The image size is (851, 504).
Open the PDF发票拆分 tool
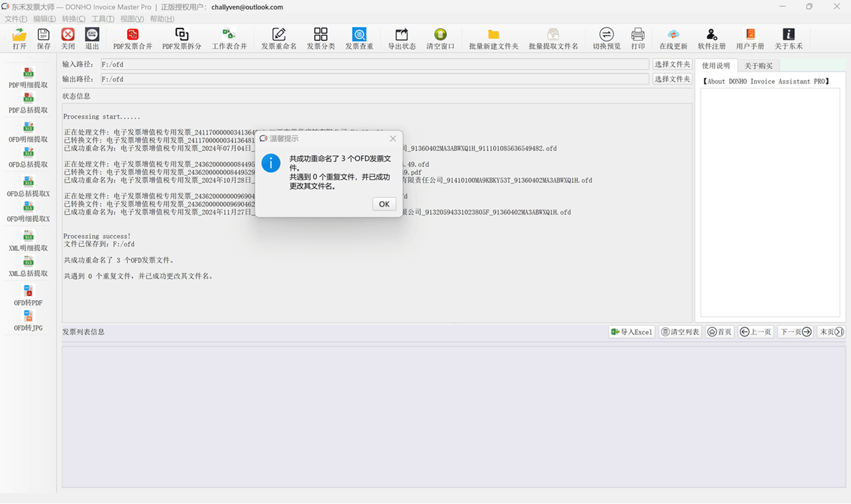182,38
